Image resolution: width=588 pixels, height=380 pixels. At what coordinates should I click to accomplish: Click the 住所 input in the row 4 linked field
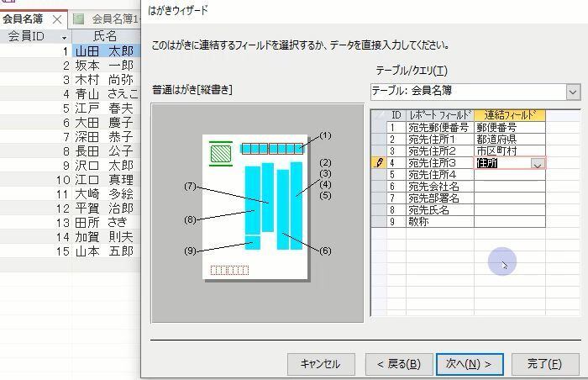click(502, 163)
